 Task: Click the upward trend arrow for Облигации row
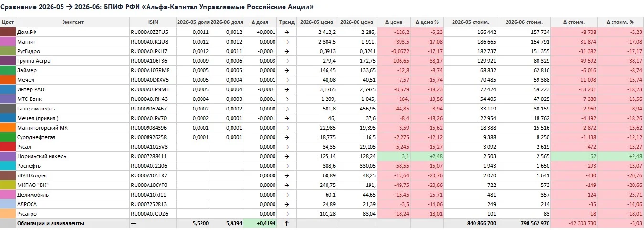(x=287, y=223)
